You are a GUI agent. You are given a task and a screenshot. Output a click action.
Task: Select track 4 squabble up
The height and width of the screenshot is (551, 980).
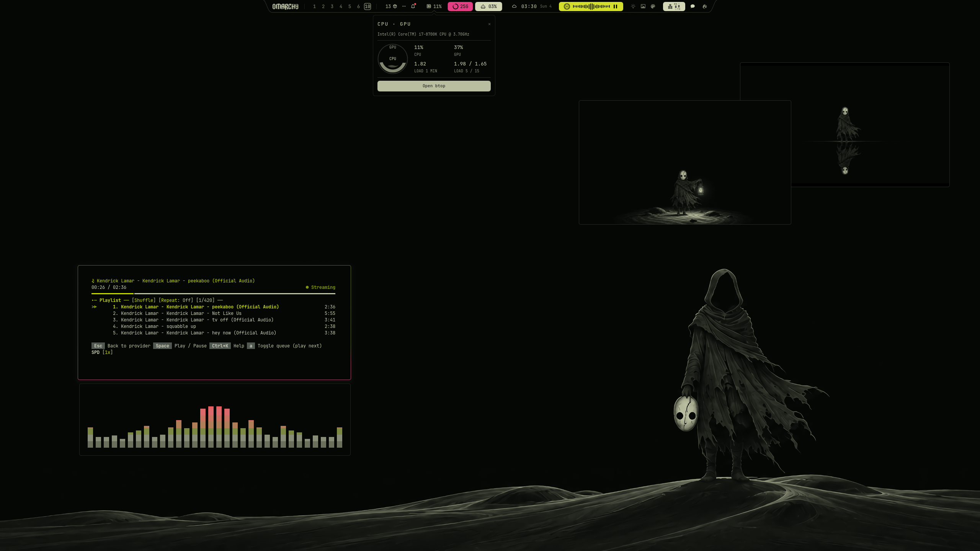(x=213, y=326)
